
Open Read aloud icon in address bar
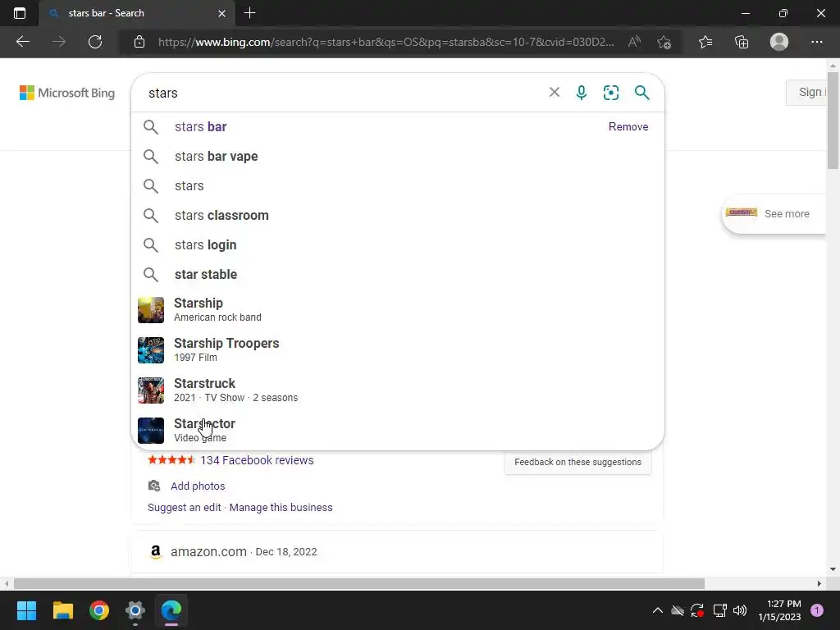coord(634,42)
